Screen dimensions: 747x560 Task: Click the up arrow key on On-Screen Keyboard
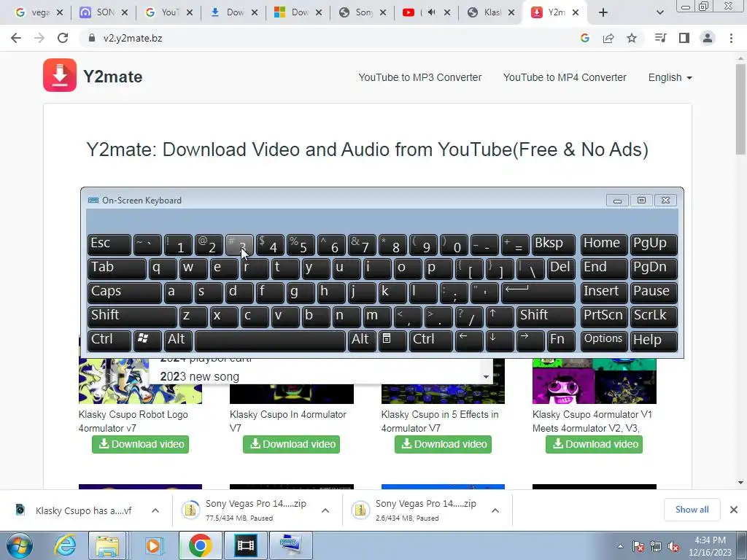click(x=499, y=317)
